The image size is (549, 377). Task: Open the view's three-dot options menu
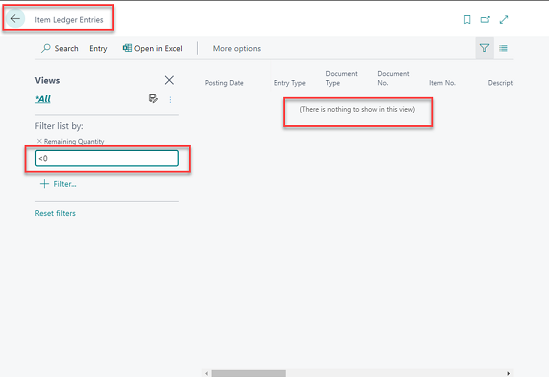tap(170, 100)
